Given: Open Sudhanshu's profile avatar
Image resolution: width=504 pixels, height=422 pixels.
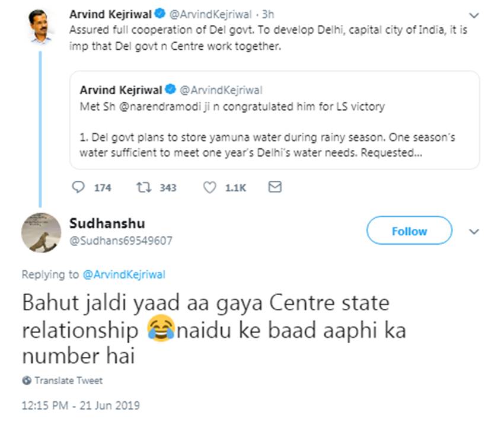Looking at the screenshot, I should point(42,232).
